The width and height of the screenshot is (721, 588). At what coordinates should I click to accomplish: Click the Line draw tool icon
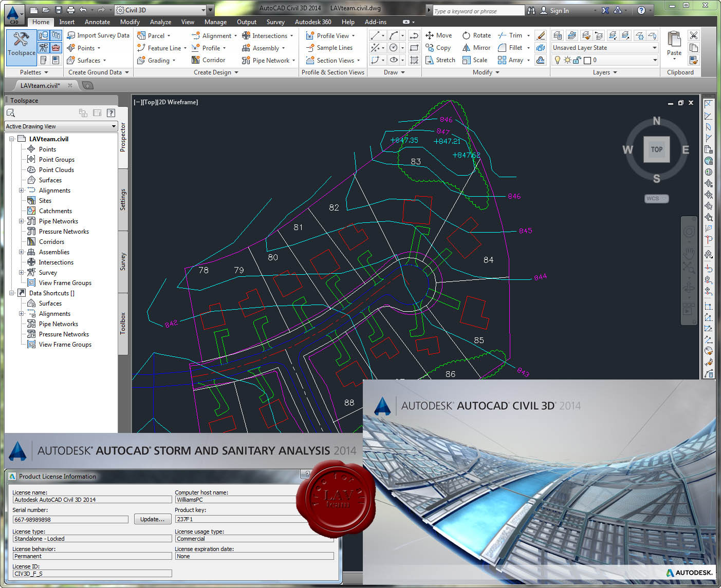coord(375,35)
